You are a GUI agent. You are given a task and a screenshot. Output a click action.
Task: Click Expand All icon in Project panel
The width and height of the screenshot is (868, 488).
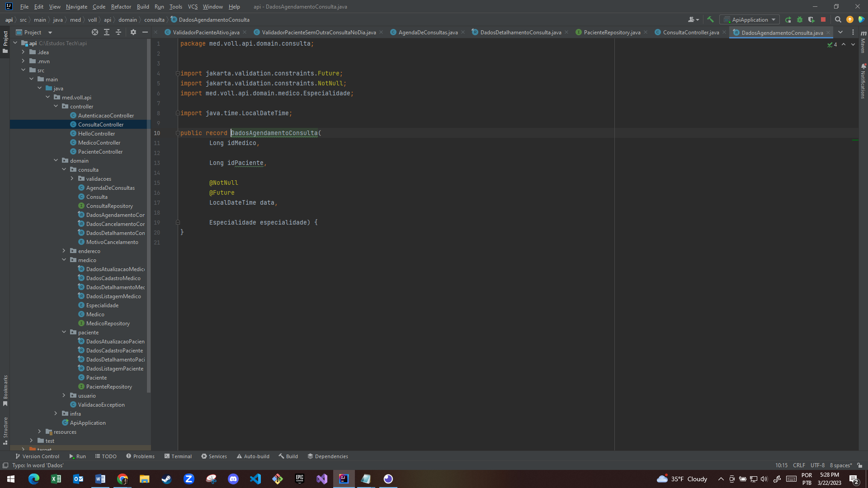click(107, 32)
